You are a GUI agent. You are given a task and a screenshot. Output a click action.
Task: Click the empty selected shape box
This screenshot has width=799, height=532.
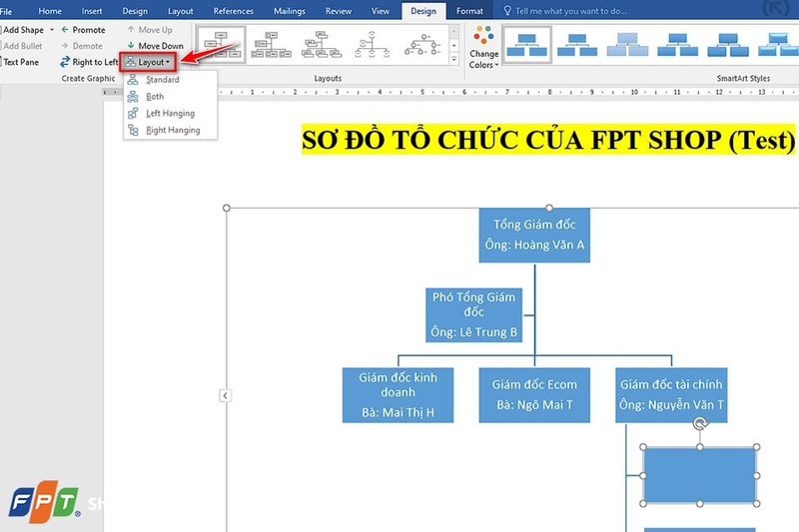point(700,475)
